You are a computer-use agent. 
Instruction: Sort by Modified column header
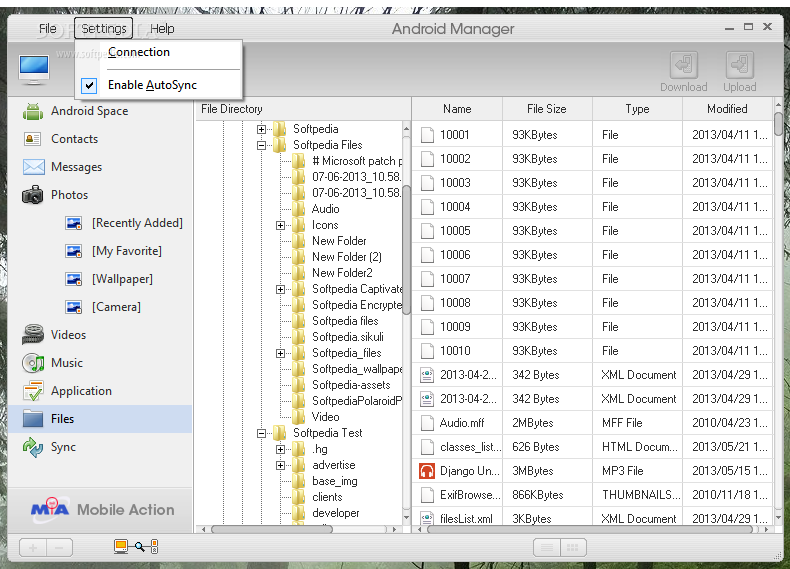[x=727, y=109]
